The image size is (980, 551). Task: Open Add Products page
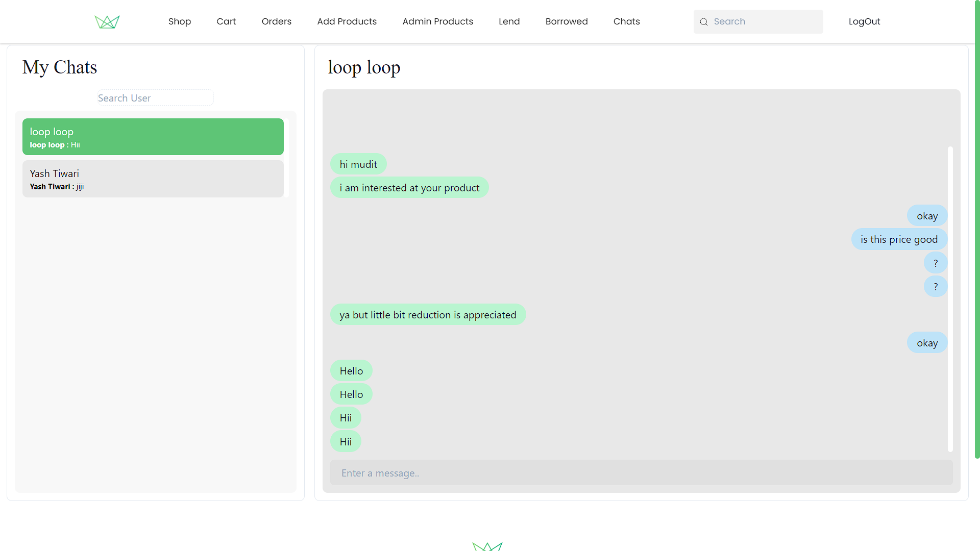pyautogui.click(x=347, y=21)
